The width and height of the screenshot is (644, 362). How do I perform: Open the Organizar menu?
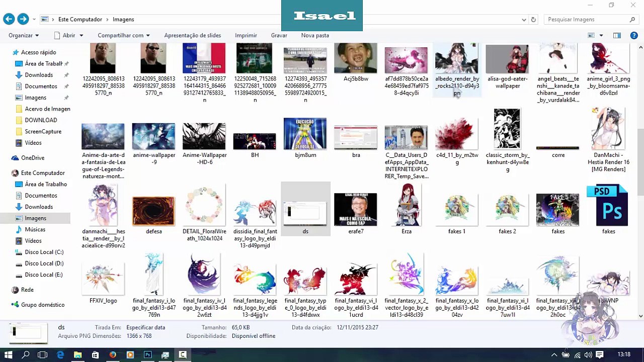[x=24, y=35]
